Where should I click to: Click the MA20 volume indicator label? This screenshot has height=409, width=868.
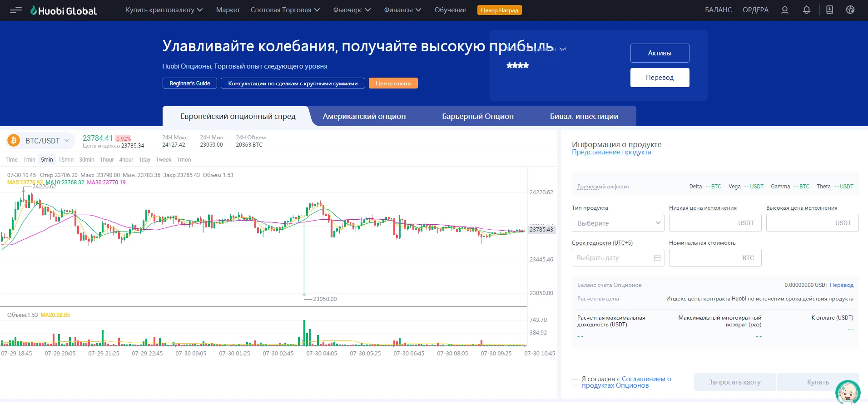click(55, 315)
